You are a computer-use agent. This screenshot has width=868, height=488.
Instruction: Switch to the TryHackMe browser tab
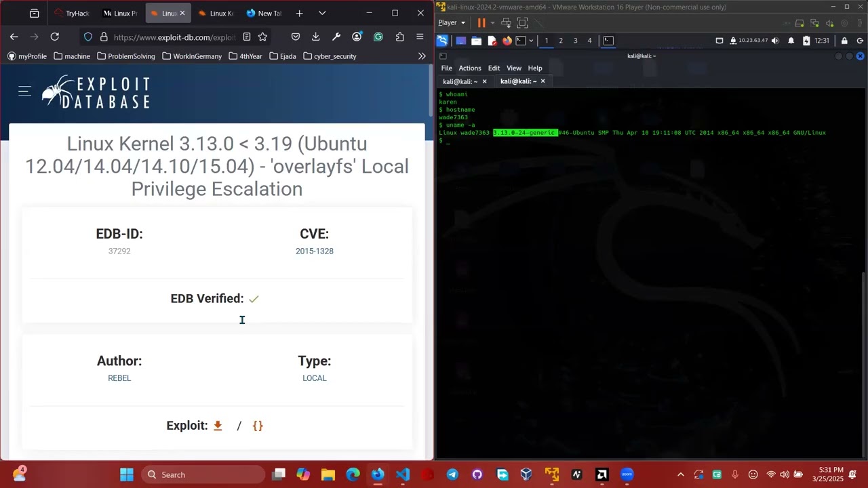72,13
